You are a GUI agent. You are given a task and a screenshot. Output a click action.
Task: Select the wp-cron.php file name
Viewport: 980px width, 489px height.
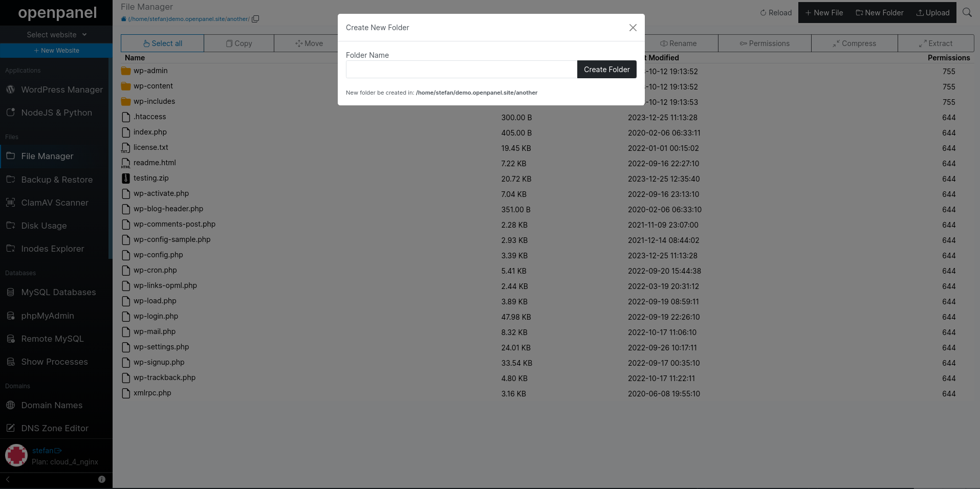pyautogui.click(x=155, y=270)
